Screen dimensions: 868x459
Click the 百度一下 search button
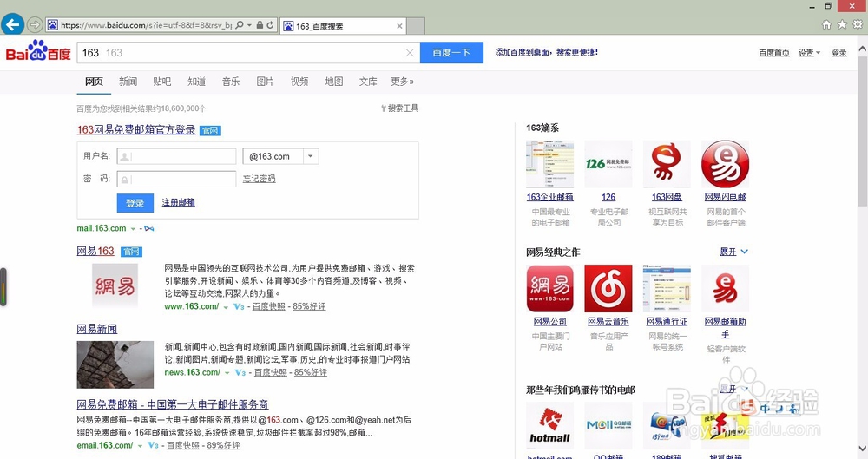pos(451,53)
